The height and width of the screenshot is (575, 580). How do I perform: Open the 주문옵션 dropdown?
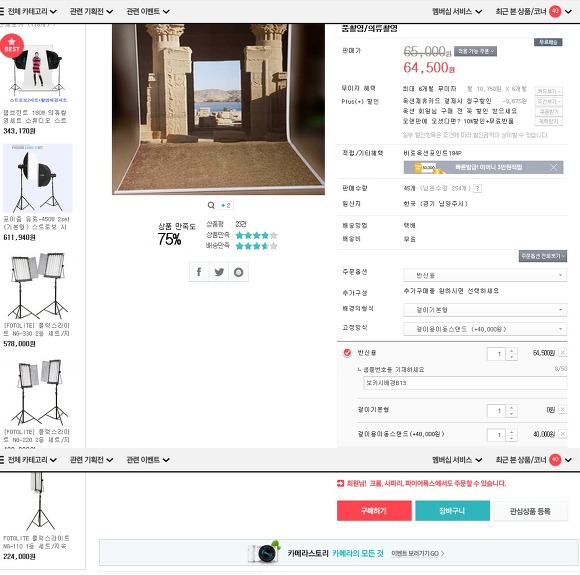[485, 275]
